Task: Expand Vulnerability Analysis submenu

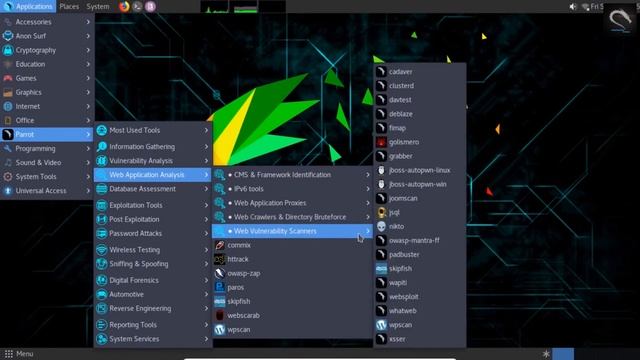Action: coord(153,161)
